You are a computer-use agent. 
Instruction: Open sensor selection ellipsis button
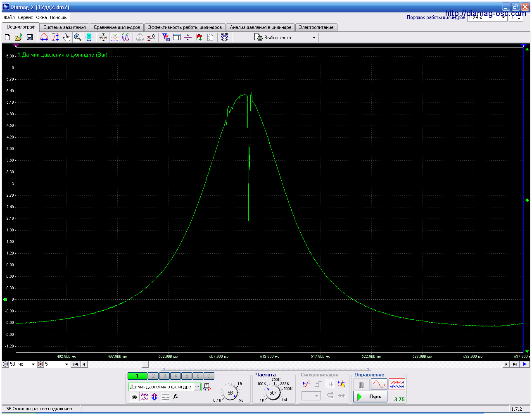point(197,387)
